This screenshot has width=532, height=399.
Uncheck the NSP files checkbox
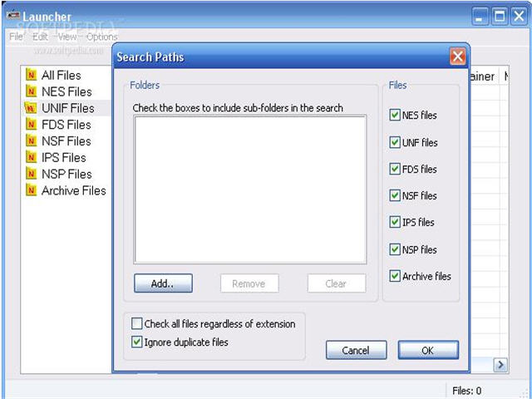point(395,249)
